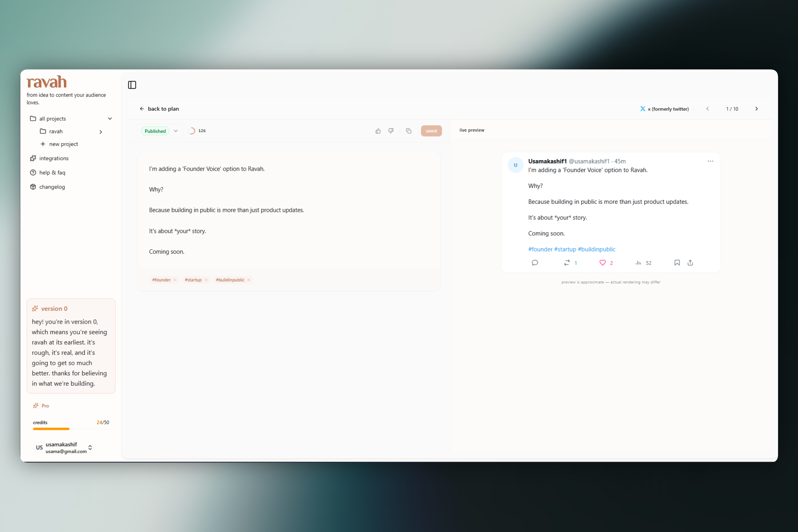Collapse the all projects chevron
The width and height of the screenshot is (798, 532).
pyautogui.click(x=110, y=119)
